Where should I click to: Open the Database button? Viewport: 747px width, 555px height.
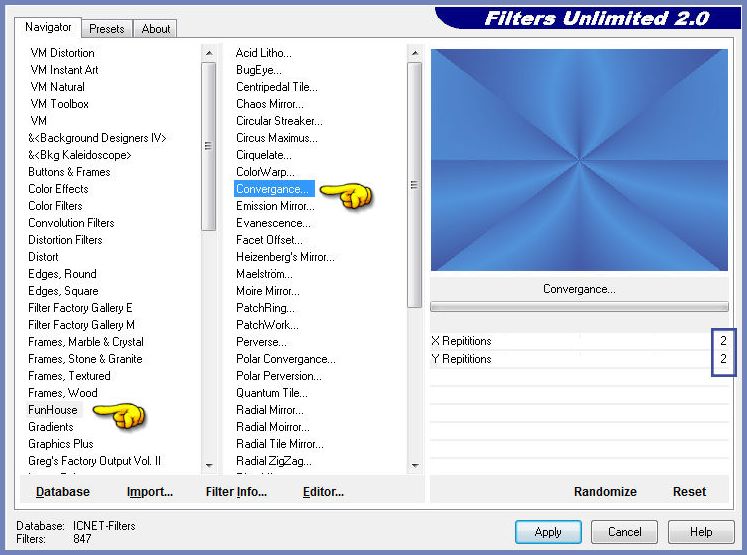point(63,492)
